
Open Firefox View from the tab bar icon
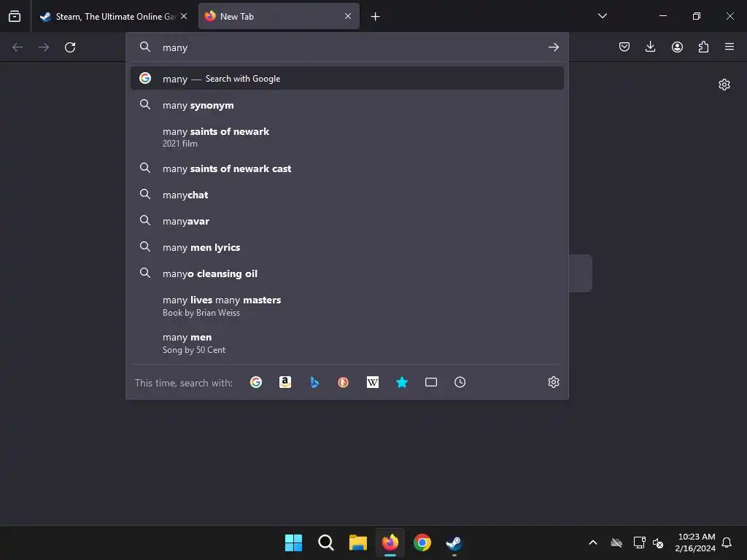(x=15, y=16)
